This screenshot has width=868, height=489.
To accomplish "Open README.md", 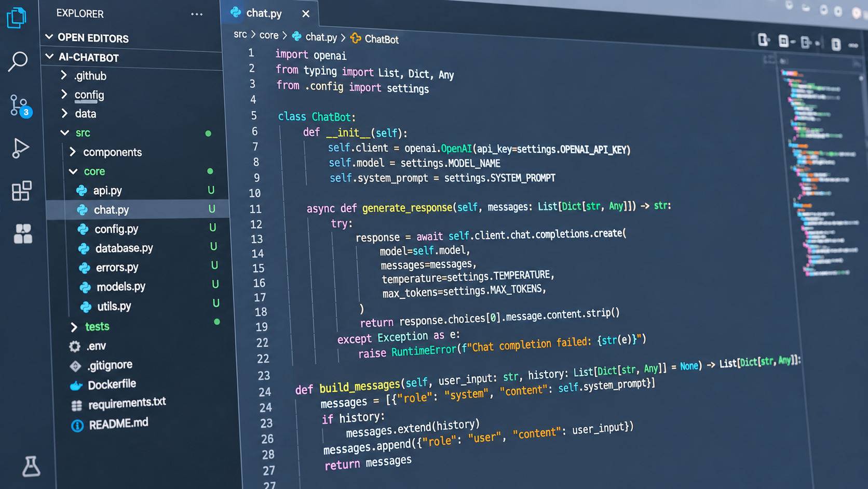I will (x=119, y=424).
